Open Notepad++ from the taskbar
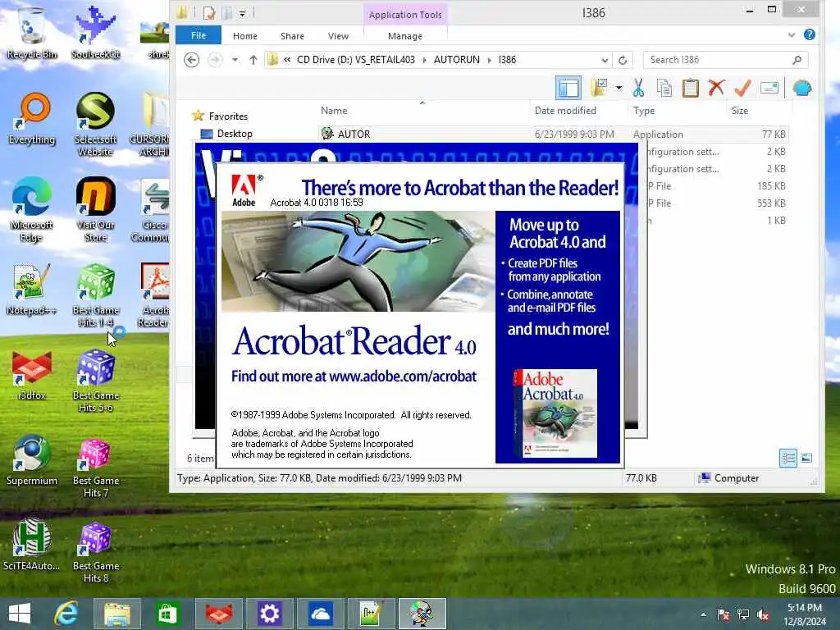This screenshot has width=840, height=630. (x=371, y=614)
